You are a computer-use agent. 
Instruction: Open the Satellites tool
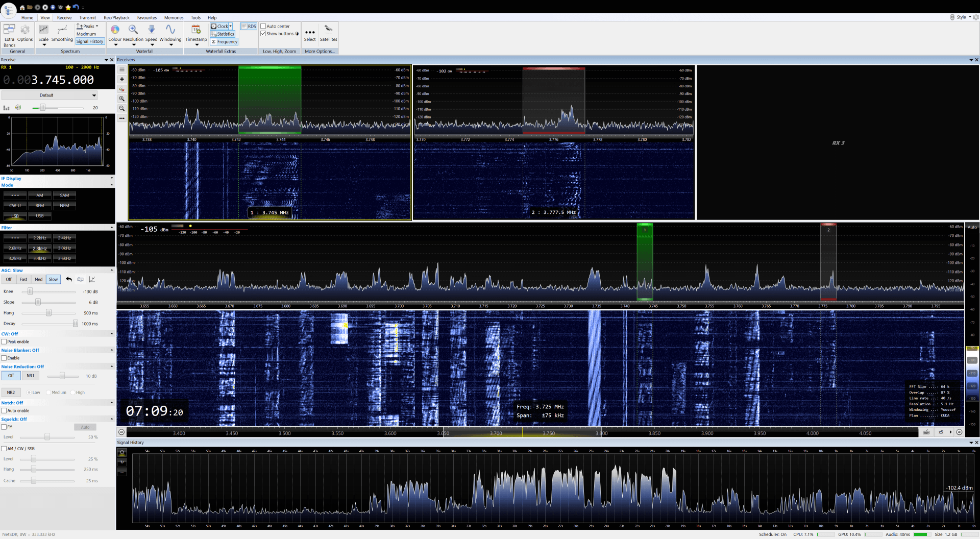328,33
